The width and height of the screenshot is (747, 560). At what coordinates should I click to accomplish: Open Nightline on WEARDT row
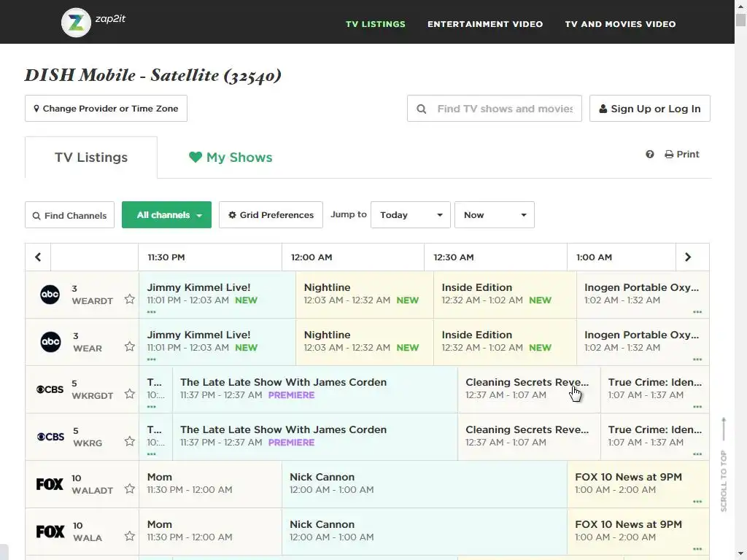coord(365,295)
